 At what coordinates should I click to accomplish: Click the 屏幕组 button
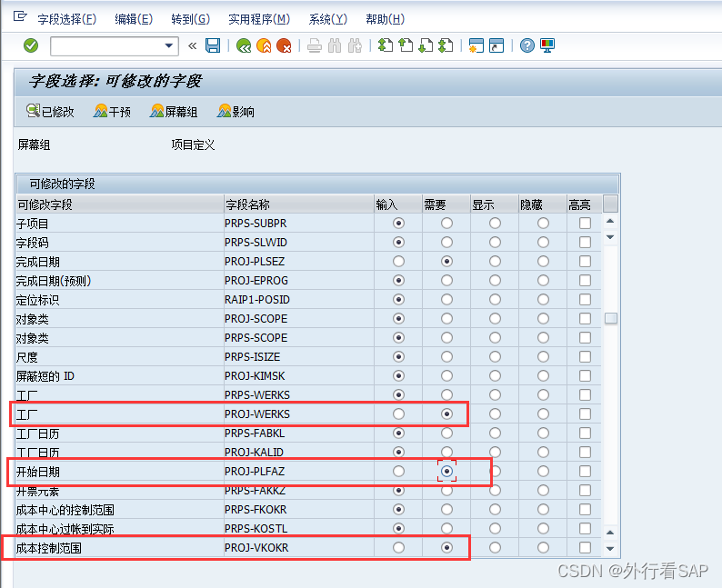pos(174,112)
